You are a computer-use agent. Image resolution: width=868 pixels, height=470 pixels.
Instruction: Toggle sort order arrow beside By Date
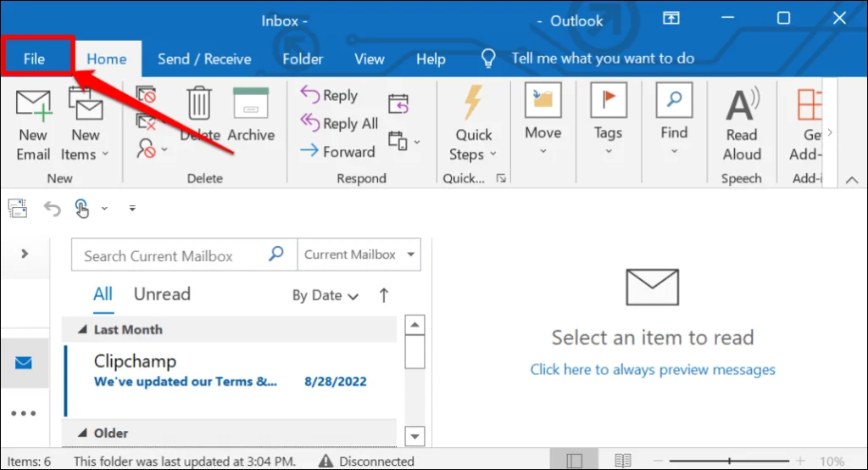tap(384, 295)
